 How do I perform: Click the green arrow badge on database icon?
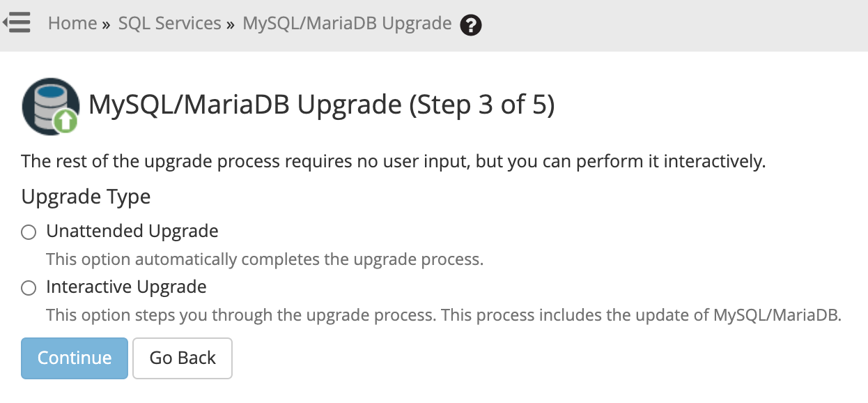point(65,122)
